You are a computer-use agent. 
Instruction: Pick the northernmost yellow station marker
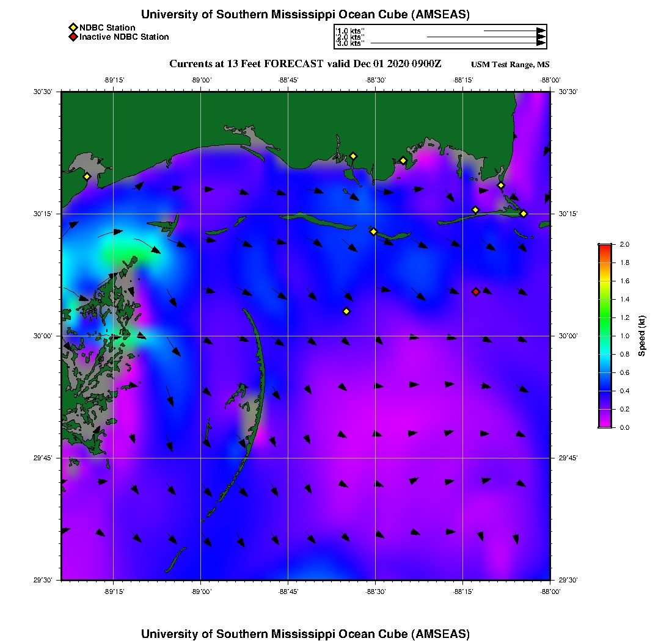(353, 156)
